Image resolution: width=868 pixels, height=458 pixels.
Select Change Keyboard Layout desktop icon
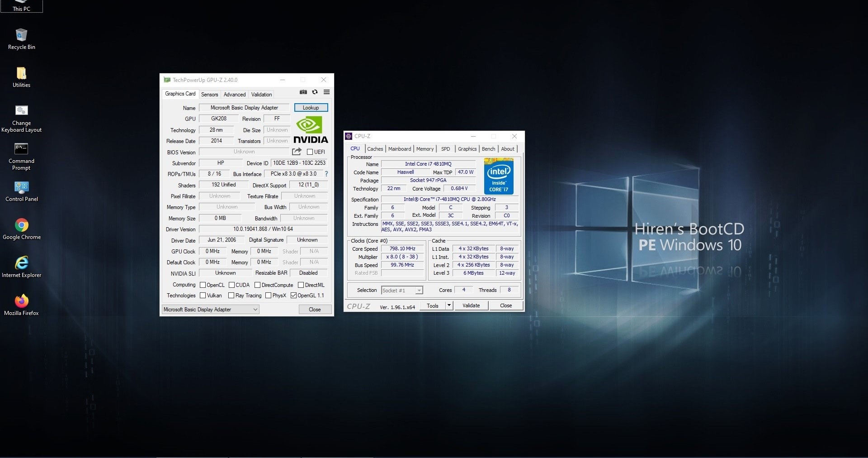click(21, 119)
